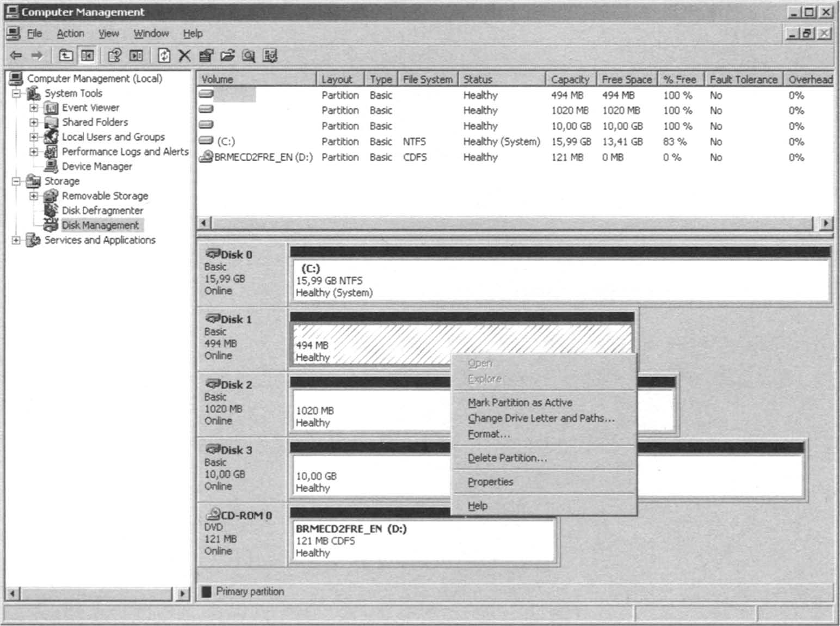Click the Help question-mark toolbar icon

point(114,55)
